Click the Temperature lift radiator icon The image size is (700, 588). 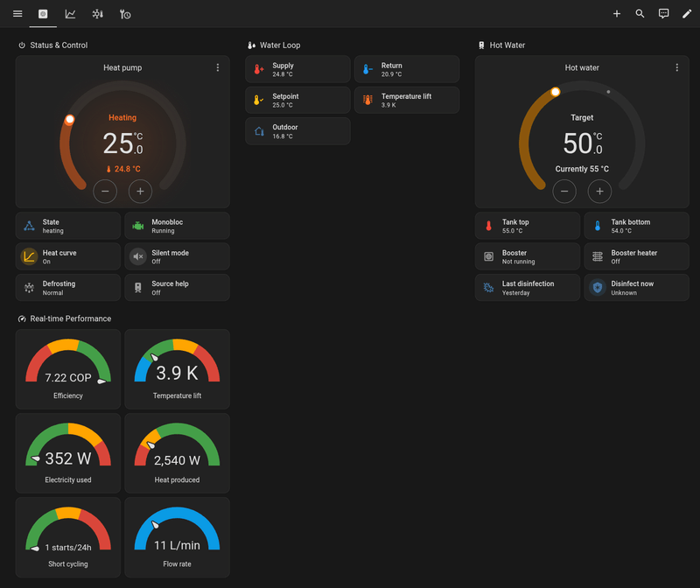(367, 100)
